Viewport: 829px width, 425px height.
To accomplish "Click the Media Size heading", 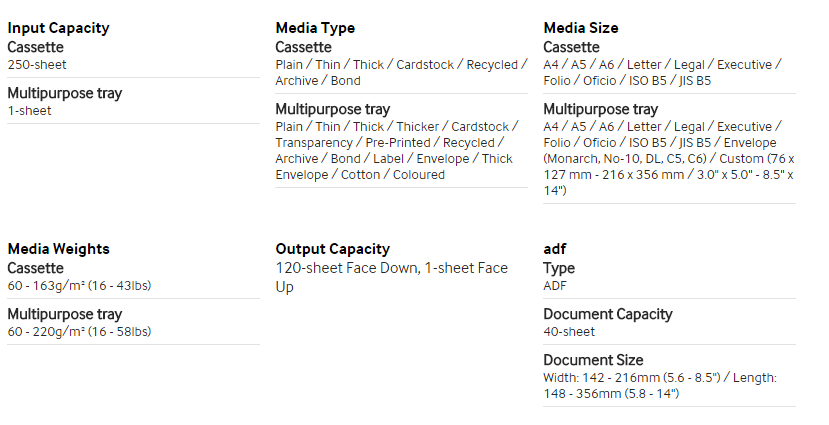I will click(581, 28).
